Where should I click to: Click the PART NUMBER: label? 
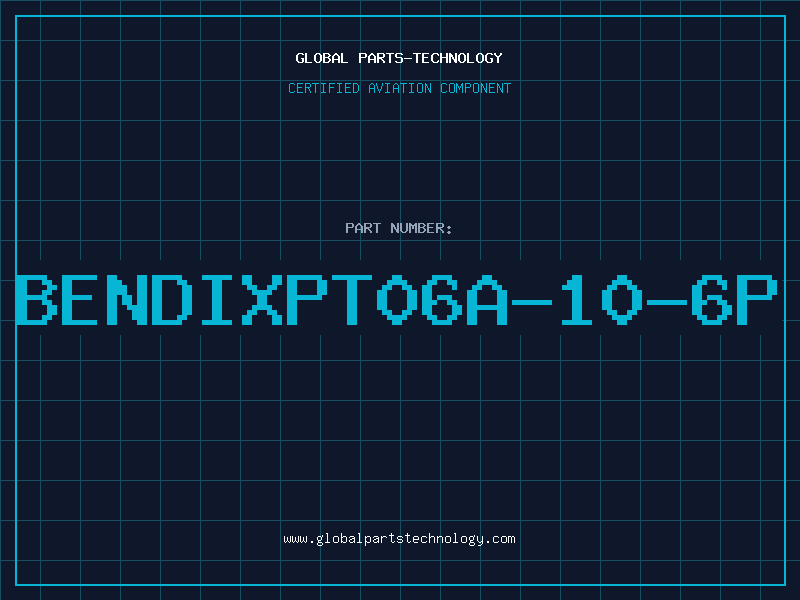[x=399, y=228]
